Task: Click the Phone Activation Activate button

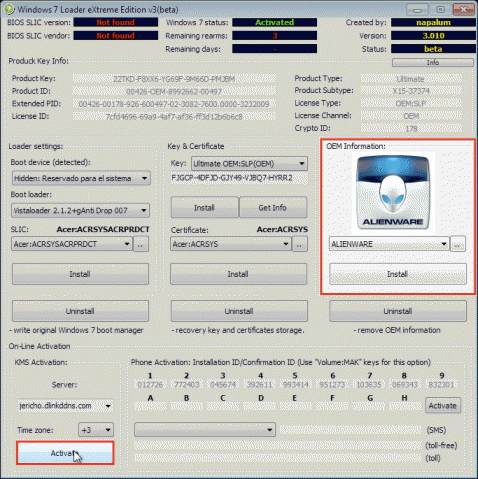Action: click(x=443, y=406)
